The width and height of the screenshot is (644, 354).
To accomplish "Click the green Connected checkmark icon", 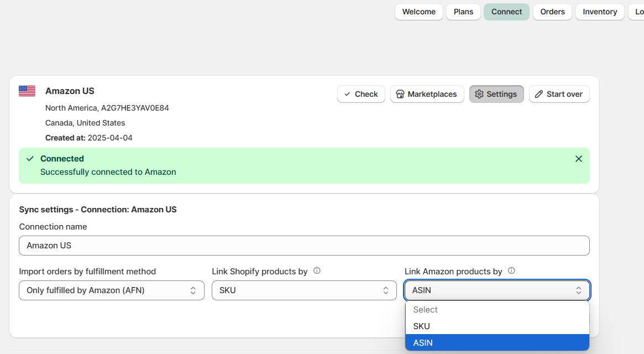I will 30,159.
